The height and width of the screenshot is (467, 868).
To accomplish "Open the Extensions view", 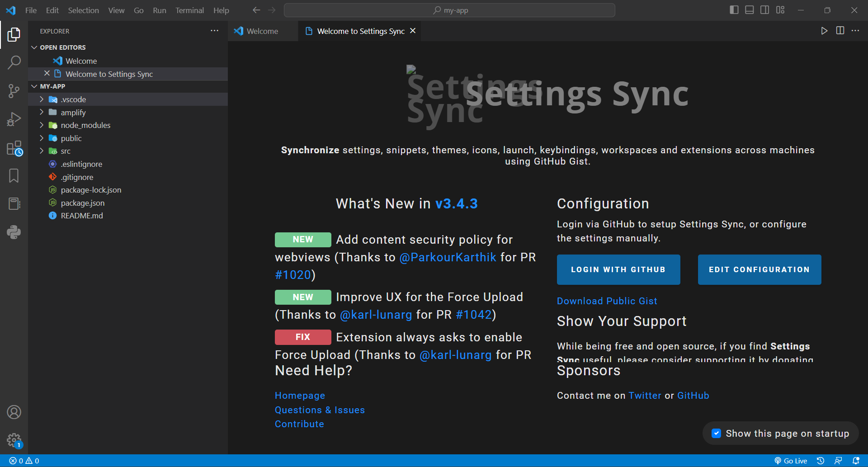I will click(14, 148).
